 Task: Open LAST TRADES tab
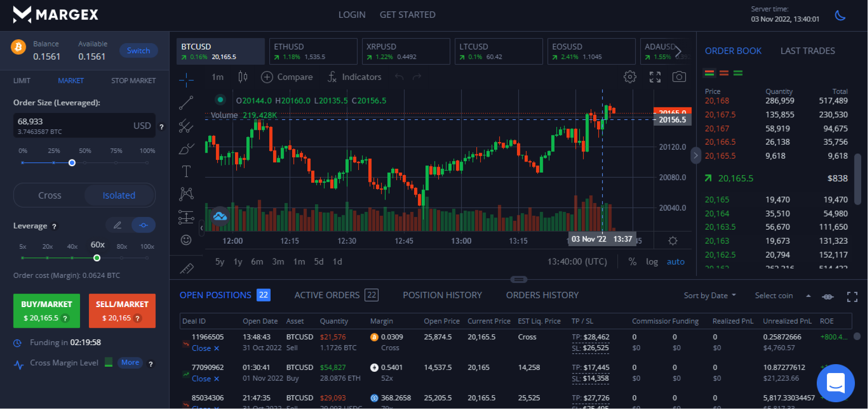tap(807, 51)
